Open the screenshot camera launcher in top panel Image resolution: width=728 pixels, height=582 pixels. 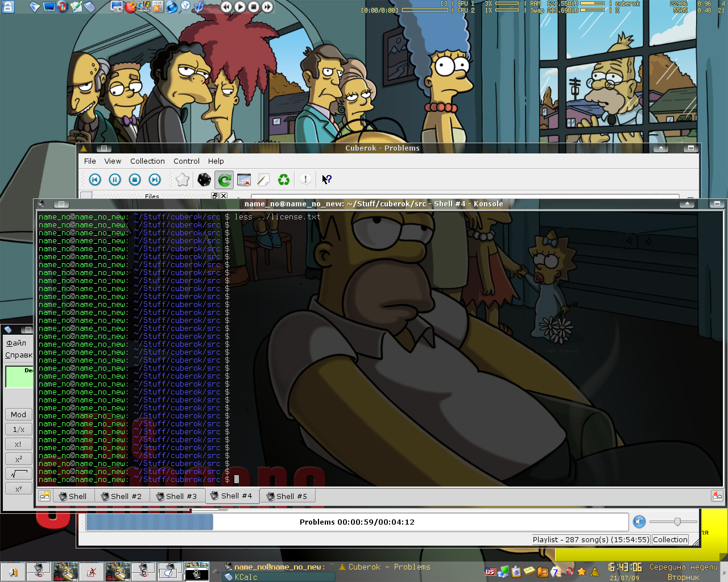[117, 7]
